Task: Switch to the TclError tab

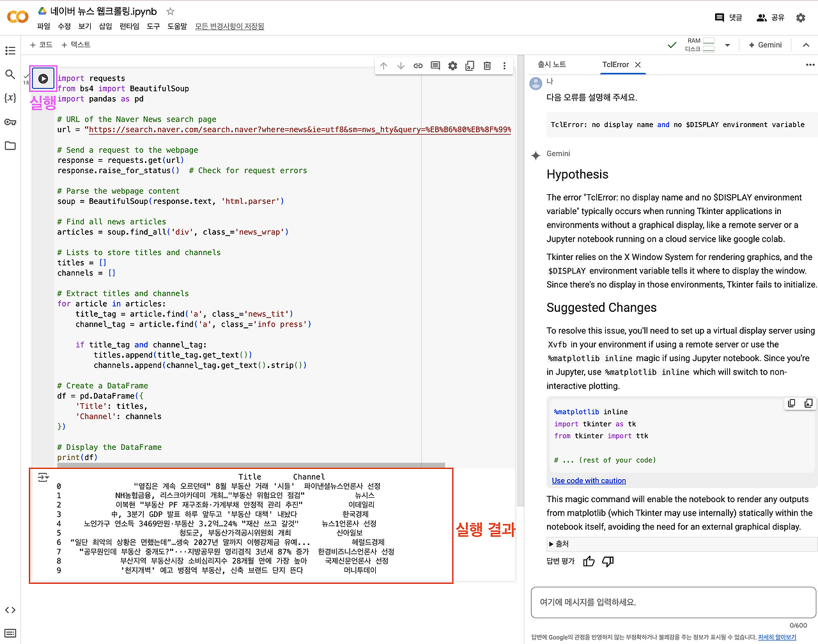Action: (615, 65)
